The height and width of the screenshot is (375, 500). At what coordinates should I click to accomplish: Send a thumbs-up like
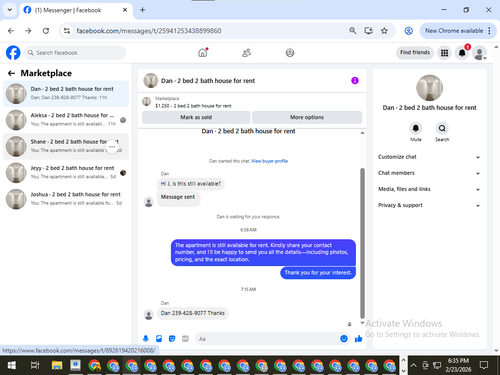[x=359, y=339]
